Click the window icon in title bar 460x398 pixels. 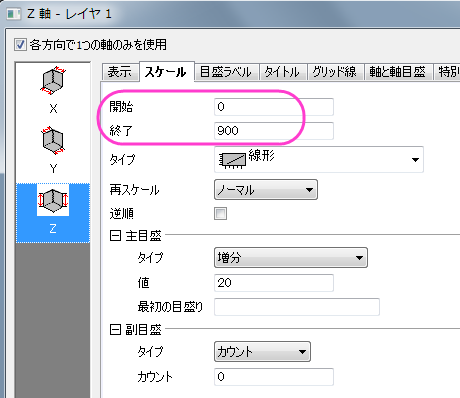(14, 14)
